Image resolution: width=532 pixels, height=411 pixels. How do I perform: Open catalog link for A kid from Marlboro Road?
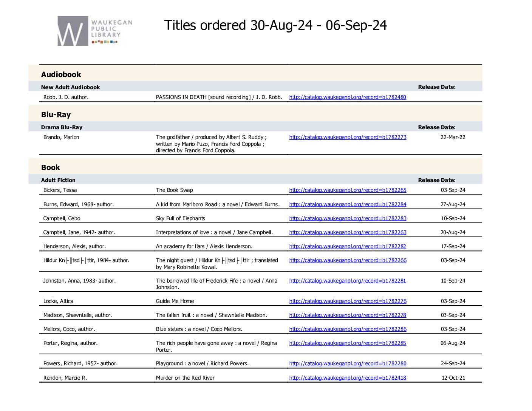[348, 204]
